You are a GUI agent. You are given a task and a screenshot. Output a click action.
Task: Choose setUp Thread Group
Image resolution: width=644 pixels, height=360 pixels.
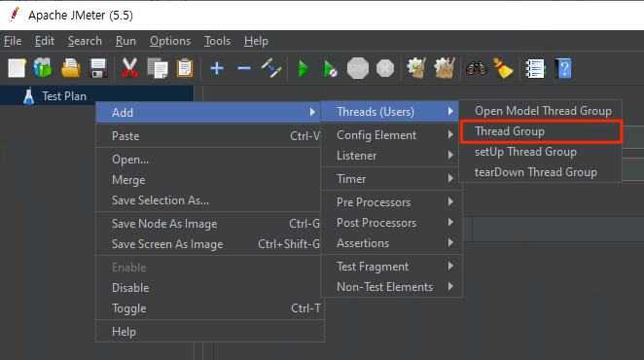pos(541,152)
